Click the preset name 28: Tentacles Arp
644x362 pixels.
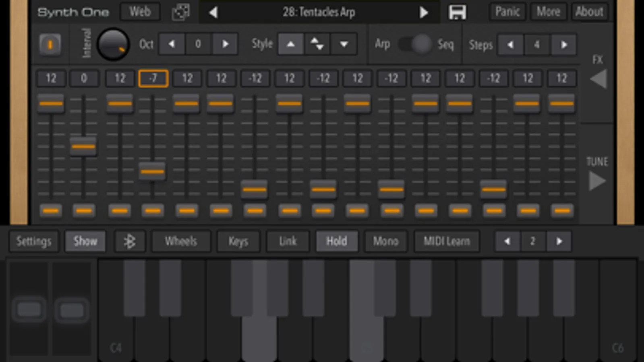coord(319,12)
